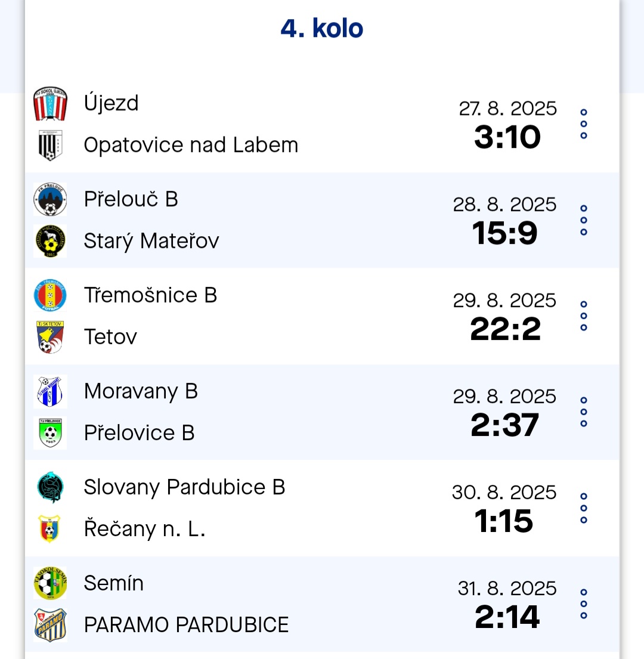644x659 pixels.
Task: View the 1:15 match score details
Action: (x=504, y=521)
